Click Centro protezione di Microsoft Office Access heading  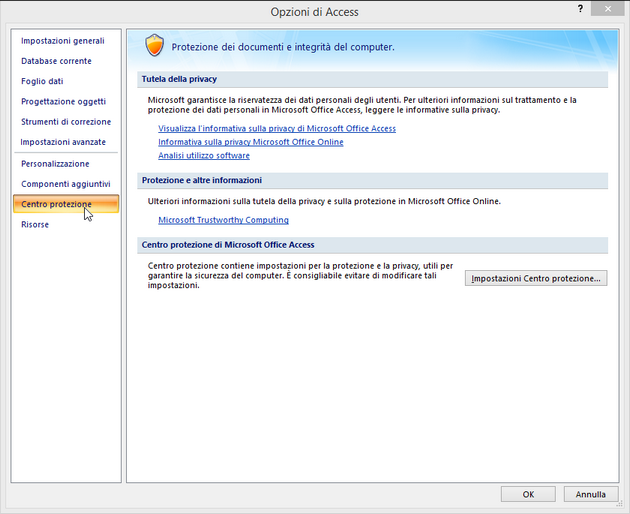228,245
